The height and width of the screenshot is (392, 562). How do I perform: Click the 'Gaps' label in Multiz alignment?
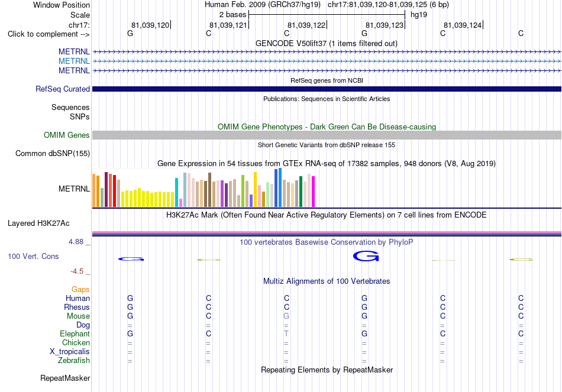tap(80, 289)
